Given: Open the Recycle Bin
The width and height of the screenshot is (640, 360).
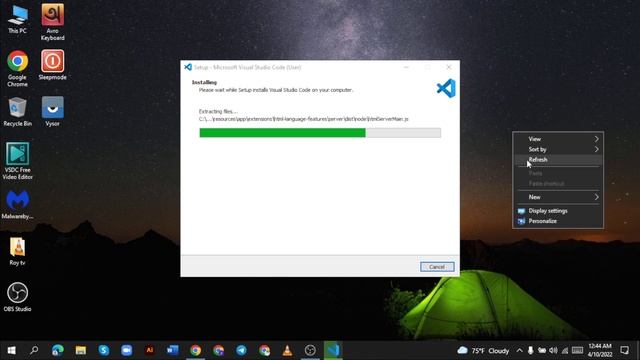Looking at the screenshot, I should [18, 112].
